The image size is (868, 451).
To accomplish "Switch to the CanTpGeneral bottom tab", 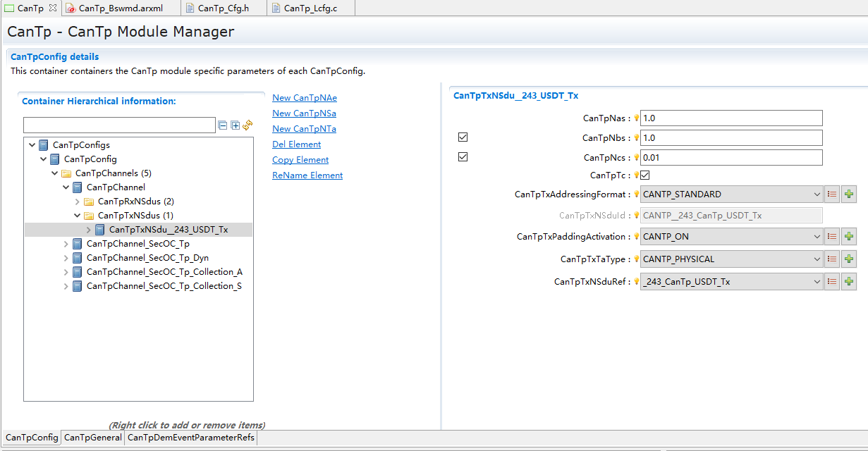I will pos(93,438).
